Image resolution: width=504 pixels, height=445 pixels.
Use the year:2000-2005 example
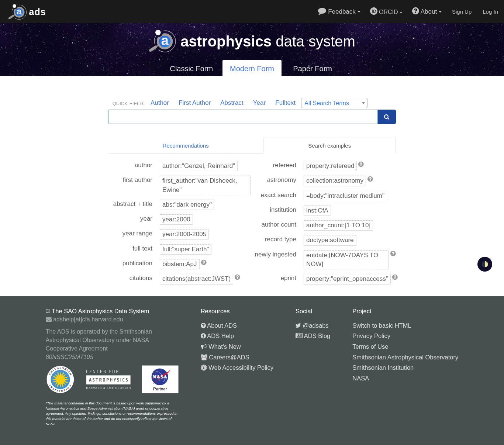tap(184, 234)
